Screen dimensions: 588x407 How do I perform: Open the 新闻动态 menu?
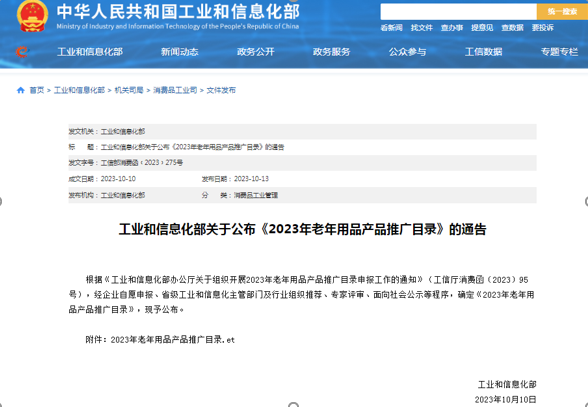click(180, 52)
